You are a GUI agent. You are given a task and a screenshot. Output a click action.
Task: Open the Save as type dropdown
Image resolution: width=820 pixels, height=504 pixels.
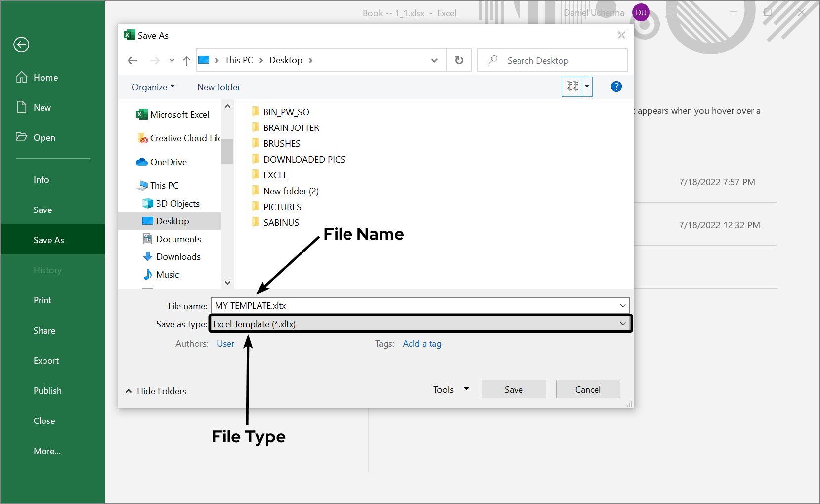[x=622, y=324]
